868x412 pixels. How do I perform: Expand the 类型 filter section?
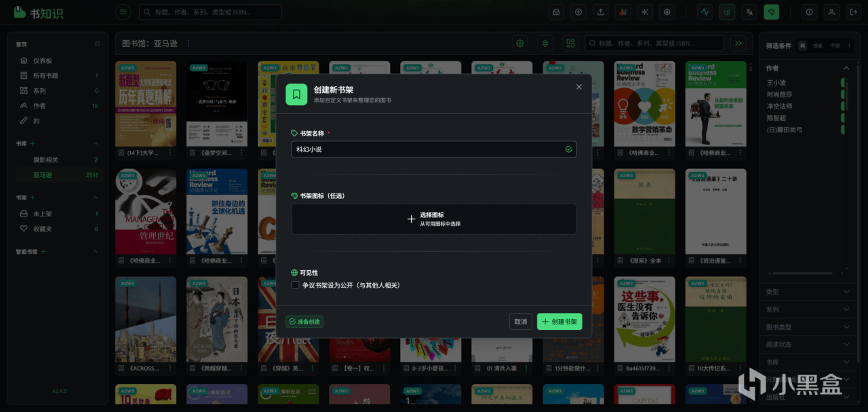tap(807, 292)
